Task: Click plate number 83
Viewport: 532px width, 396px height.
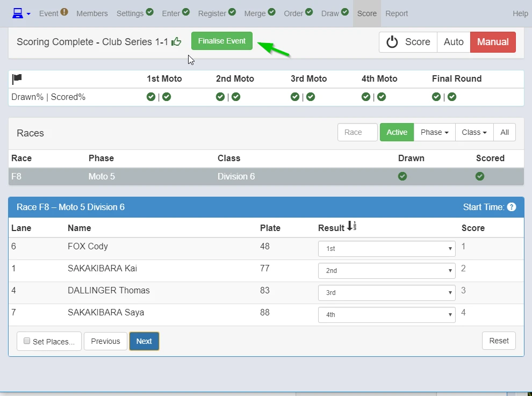Action: point(265,291)
